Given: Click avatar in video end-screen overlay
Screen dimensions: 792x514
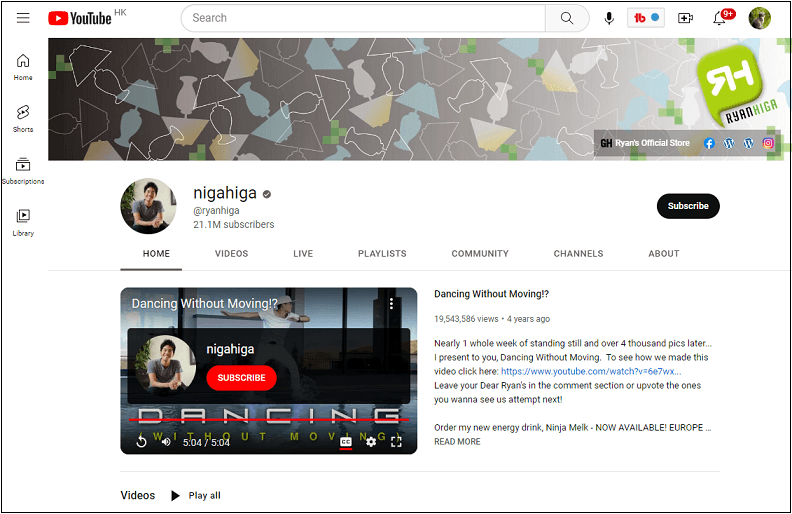Looking at the screenshot, I should click(166, 365).
